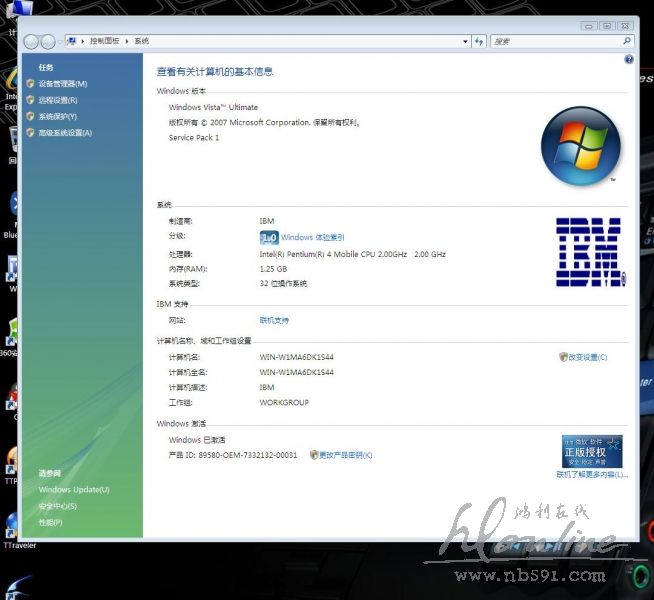The width and height of the screenshot is (654, 600).
Task: Expand the address bar history dropdown arrow
Action: click(465, 41)
